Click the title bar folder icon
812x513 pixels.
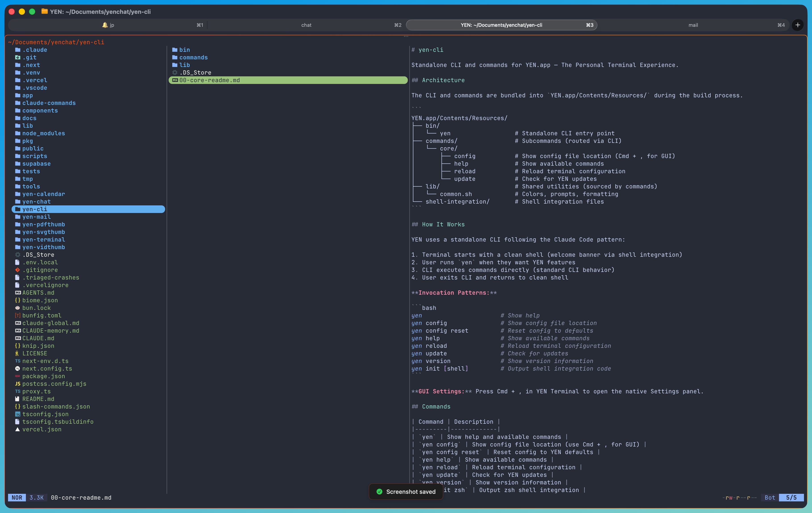pyautogui.click(x=44, y=11)
